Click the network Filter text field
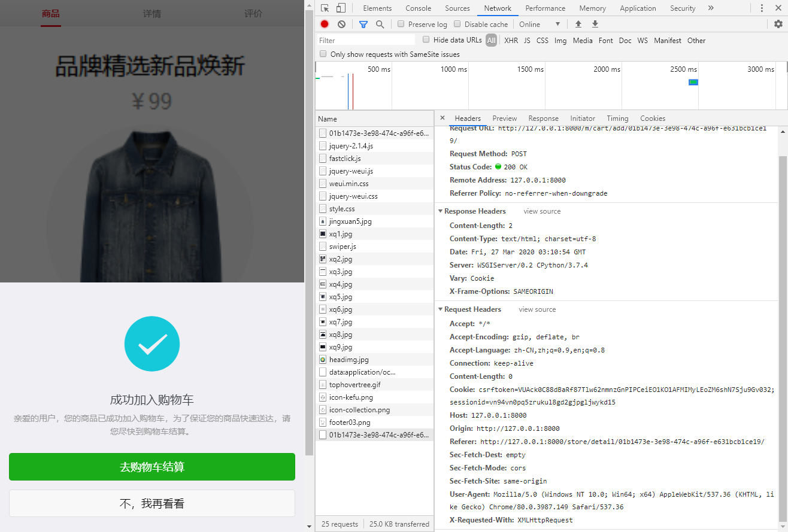The height and width of the screenshot is (532, 788). coord(366,40)
